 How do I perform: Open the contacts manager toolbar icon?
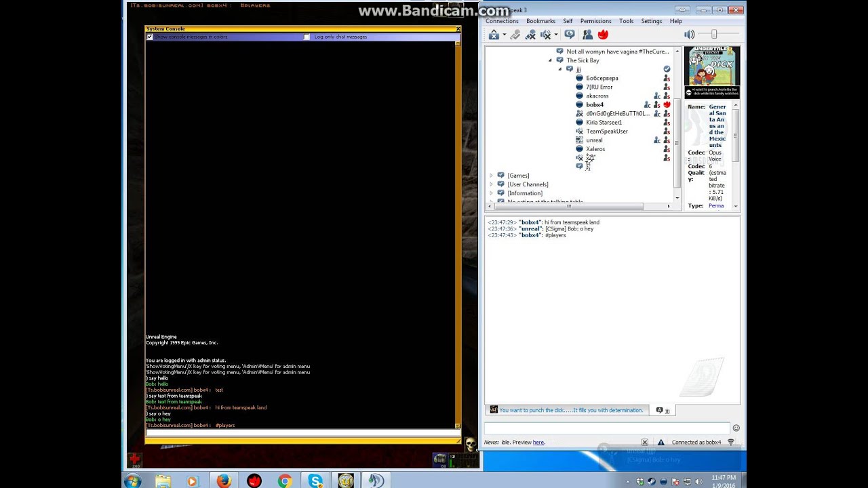click(587, 35)
